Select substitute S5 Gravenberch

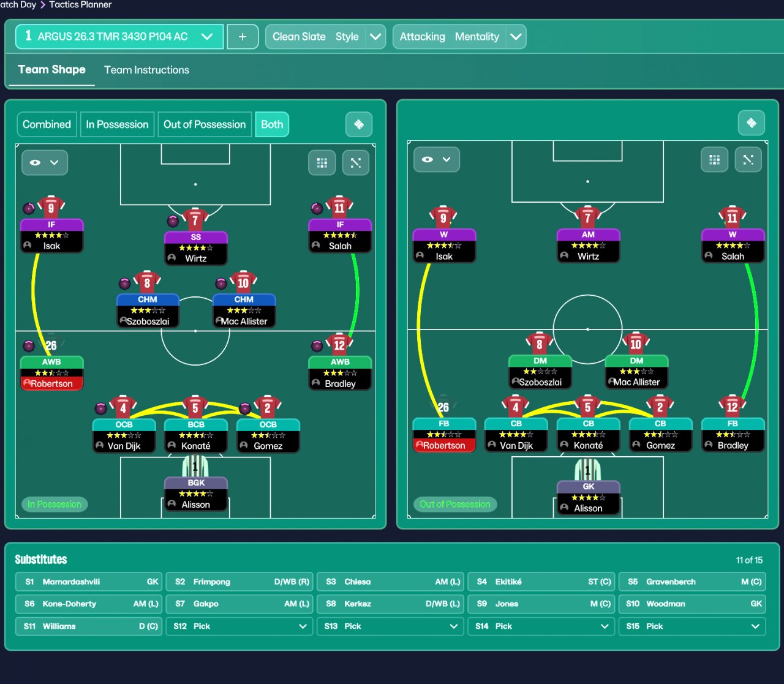692,582
